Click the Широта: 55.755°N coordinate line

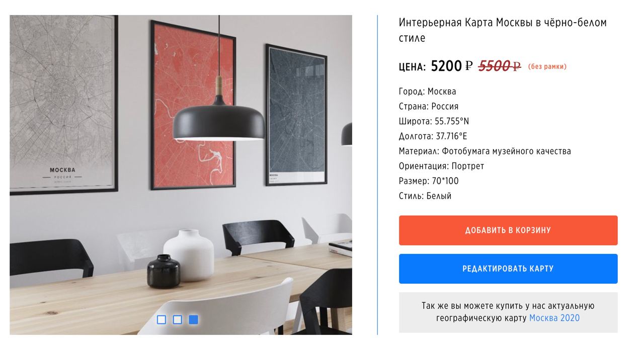tap(434, 121)
